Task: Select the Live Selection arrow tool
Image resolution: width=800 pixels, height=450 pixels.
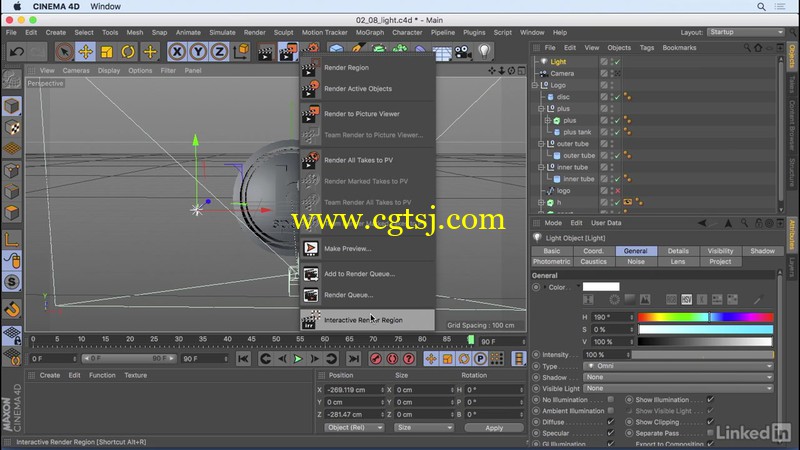Action: click(x=64, y=52)
